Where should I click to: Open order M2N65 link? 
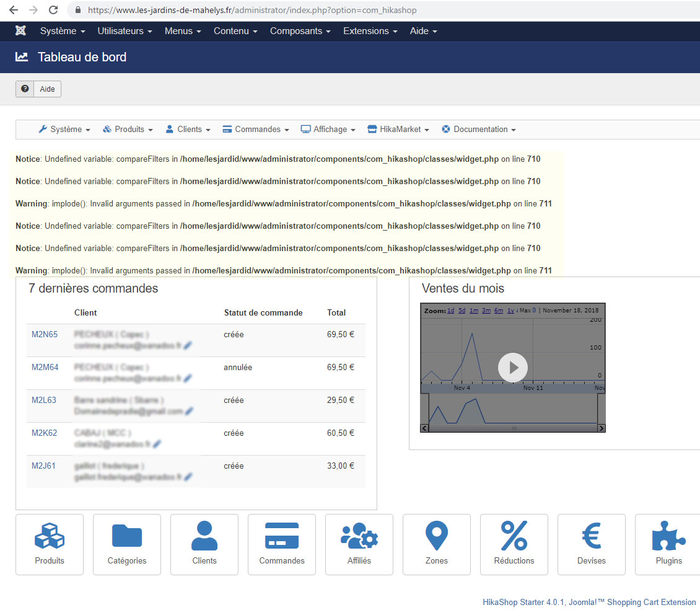point(45,335)
